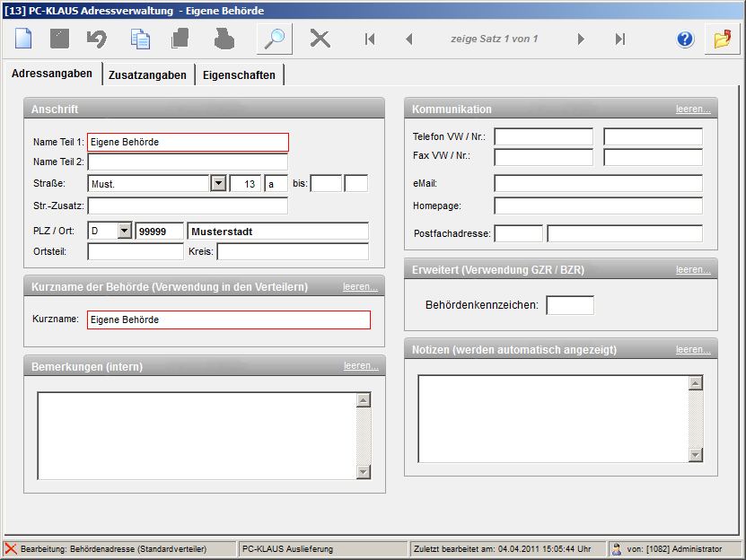Click the undo arrow toolbar icon

(97, 39)
